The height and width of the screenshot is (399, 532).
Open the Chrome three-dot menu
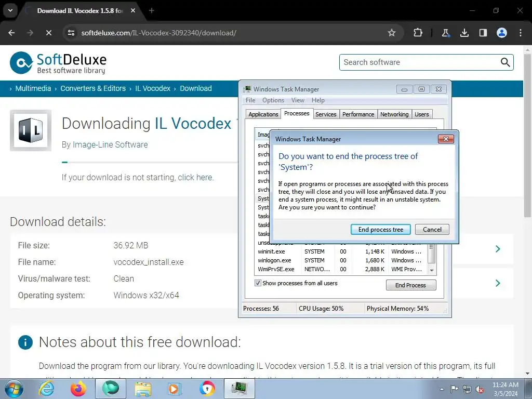click(521, 33)
